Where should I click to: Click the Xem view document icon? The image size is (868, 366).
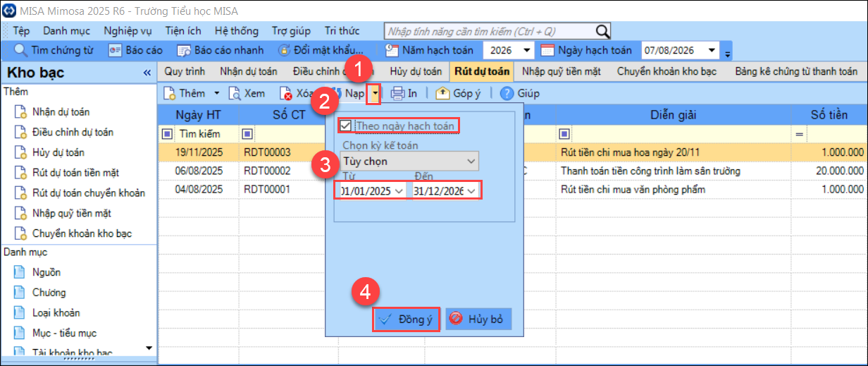point(234,93)
